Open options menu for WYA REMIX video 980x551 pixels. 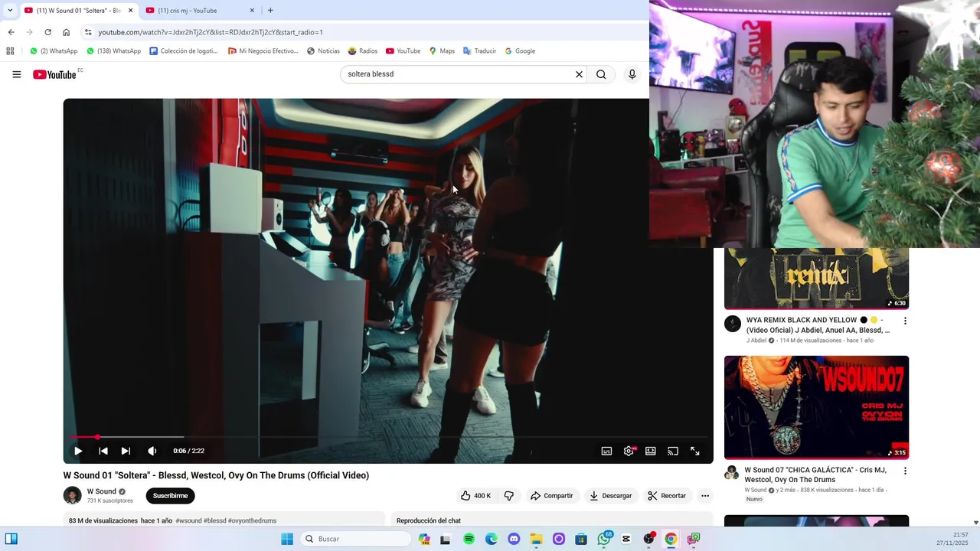point(905,321)
